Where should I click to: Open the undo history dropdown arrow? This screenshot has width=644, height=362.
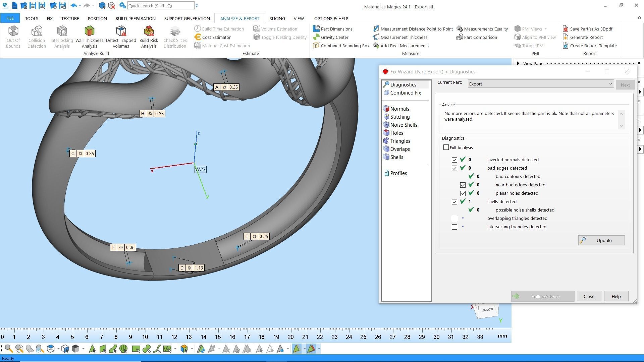pos(80,6)
